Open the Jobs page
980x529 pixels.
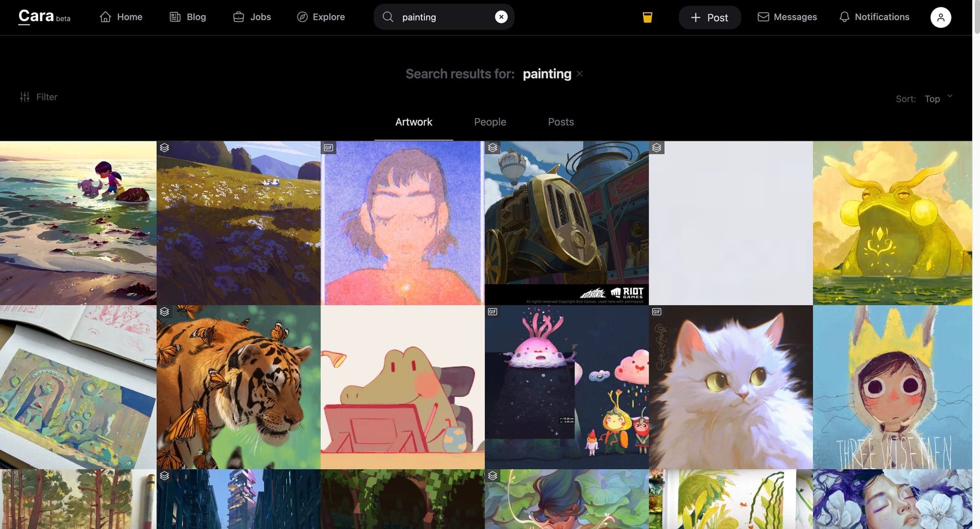point(252,17)
